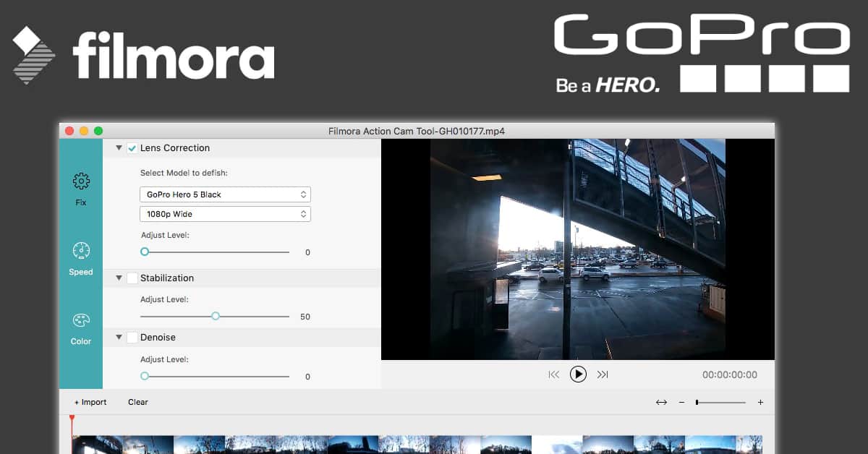Open the Speed panel gauge icon
Screen dimensions: 868x454
tap(81, 250)
